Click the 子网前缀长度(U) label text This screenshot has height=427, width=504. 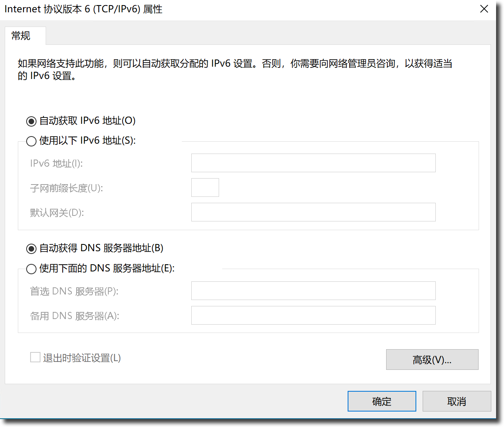[x=66, y=188]
